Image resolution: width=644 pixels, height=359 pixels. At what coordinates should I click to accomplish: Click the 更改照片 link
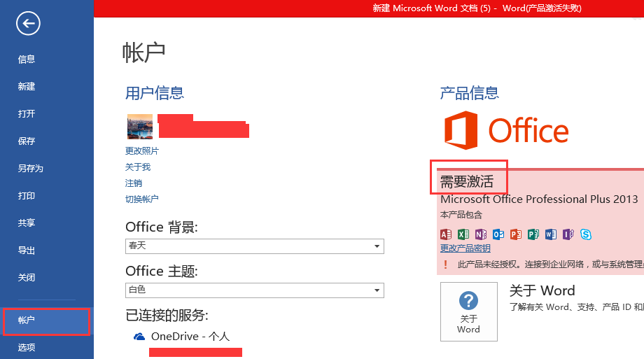[142, 150]
